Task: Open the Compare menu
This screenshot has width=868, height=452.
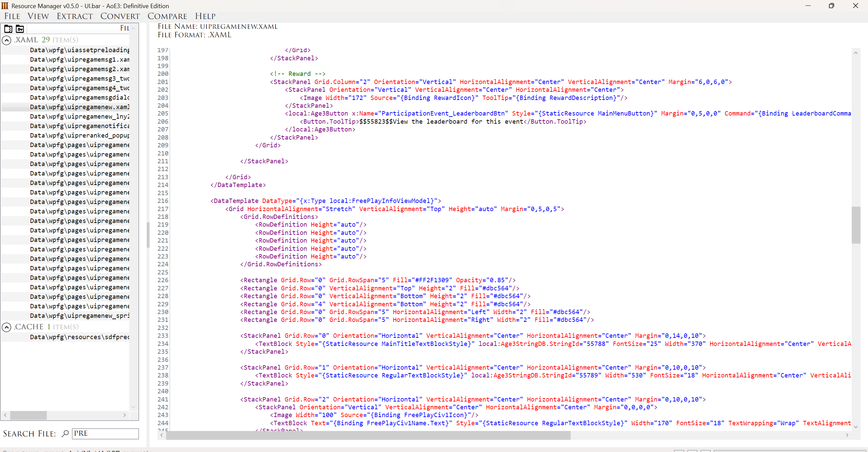Action: click(x=167, y=16)
